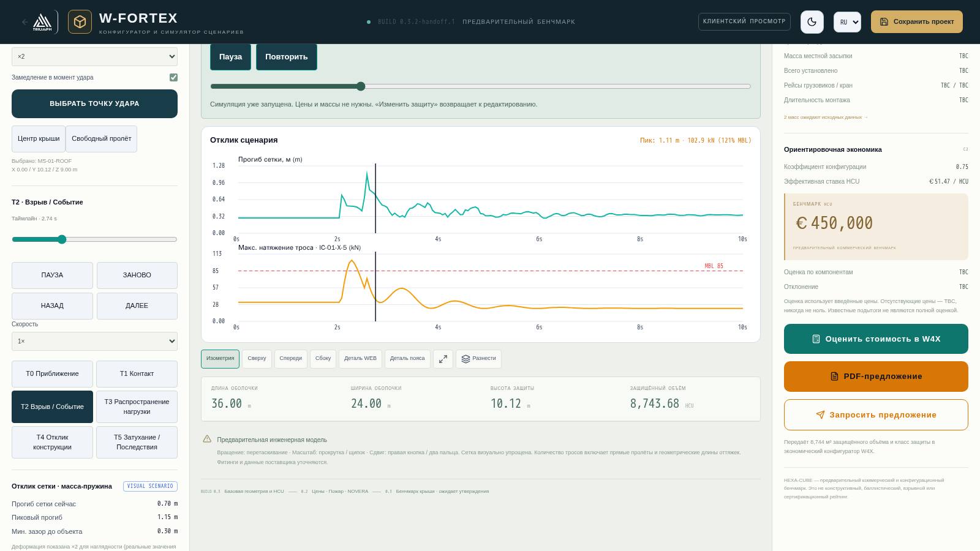Expand the Скорость 1× speed dropdown
The width and height of the screenshot is (980, 551).
point(94,341)
